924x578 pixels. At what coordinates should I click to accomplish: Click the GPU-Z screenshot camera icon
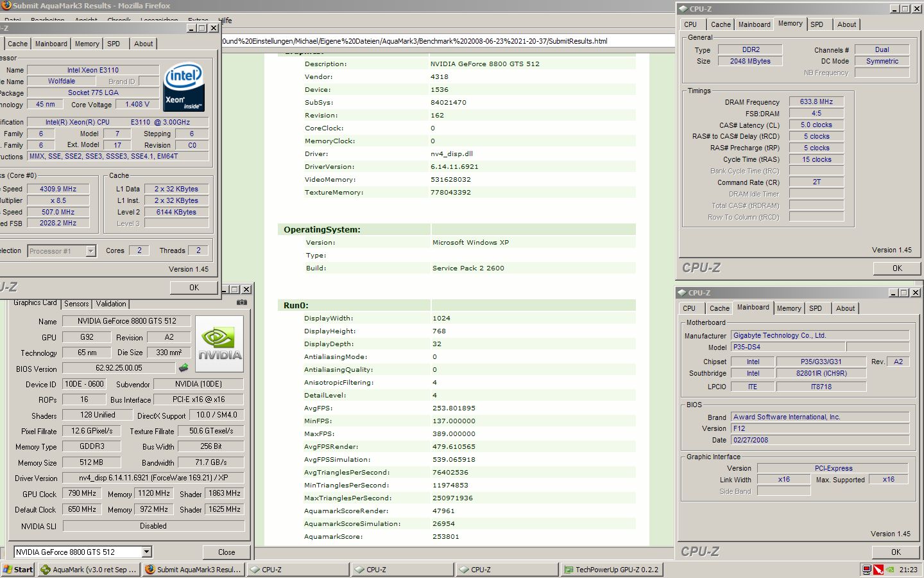(x=241, y=302)
